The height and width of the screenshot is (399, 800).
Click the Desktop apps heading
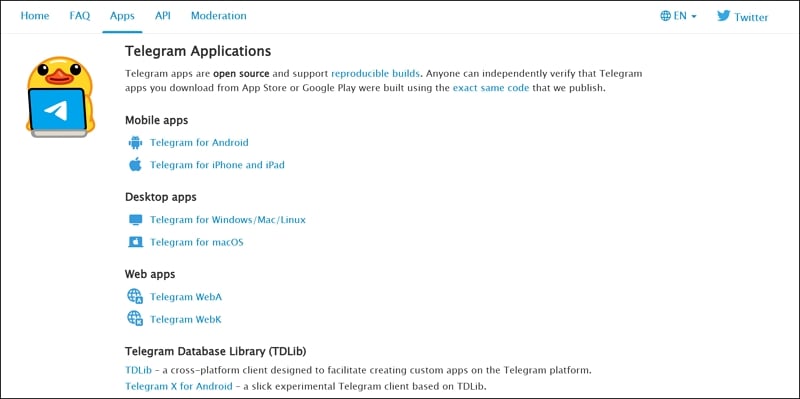point(161,197)
